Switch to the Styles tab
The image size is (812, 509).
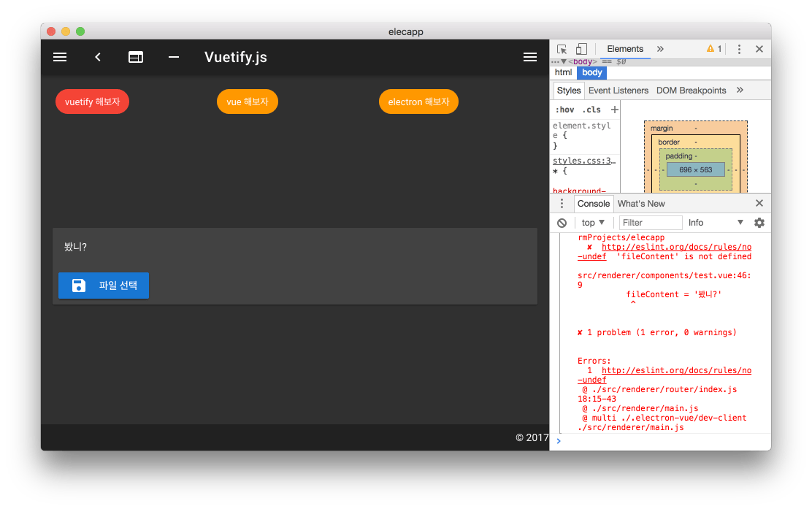click(x=569, y=90)
